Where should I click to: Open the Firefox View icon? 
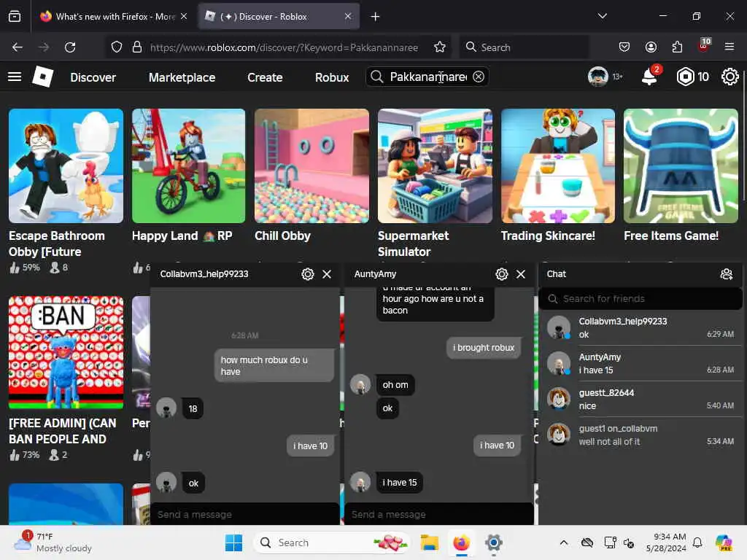(x=15, y=17)
